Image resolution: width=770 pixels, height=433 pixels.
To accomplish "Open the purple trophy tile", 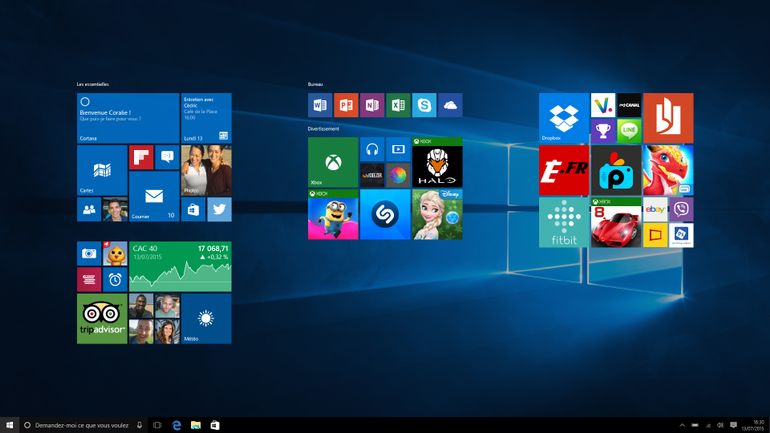I will (x=603, y=131).
